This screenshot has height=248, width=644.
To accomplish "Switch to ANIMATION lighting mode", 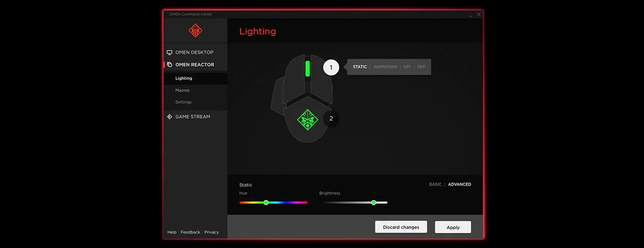I will [x=385, y=67].
